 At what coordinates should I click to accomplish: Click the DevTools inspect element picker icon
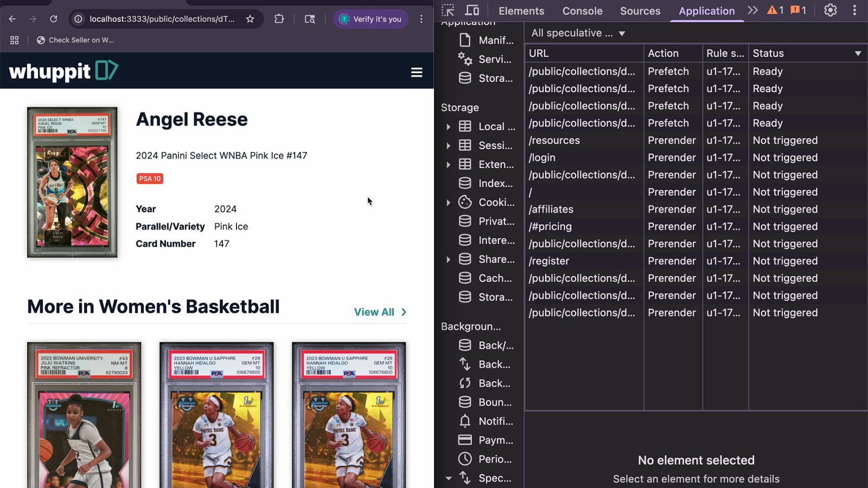448,10
